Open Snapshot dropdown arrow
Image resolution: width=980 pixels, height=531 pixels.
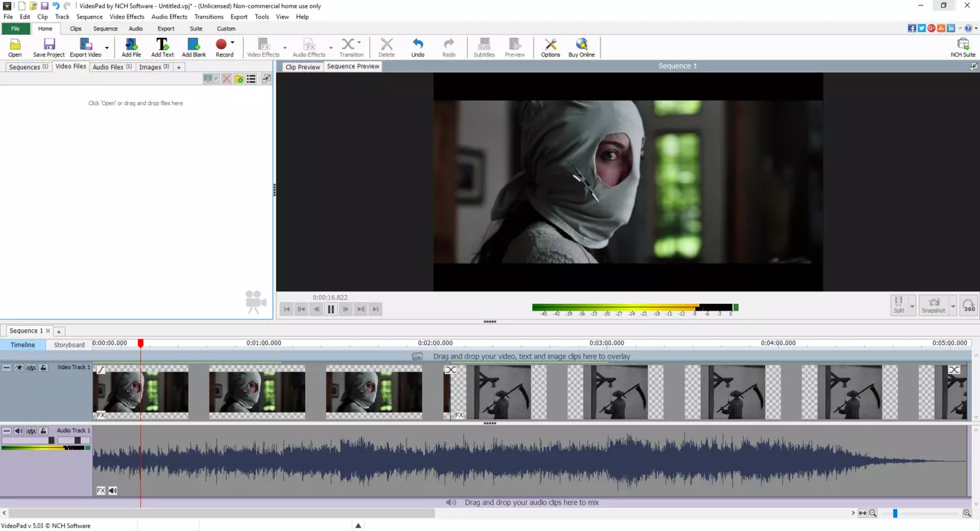point(953,306)
